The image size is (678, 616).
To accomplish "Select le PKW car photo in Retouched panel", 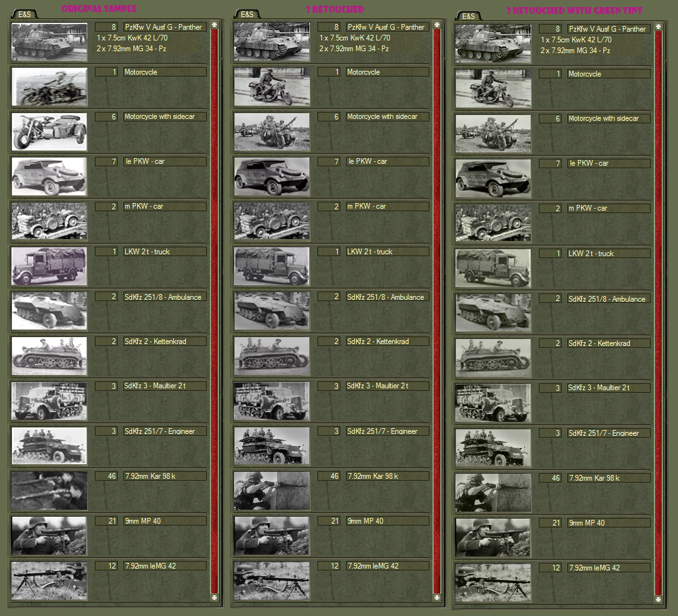I will [x=272, y=176].
